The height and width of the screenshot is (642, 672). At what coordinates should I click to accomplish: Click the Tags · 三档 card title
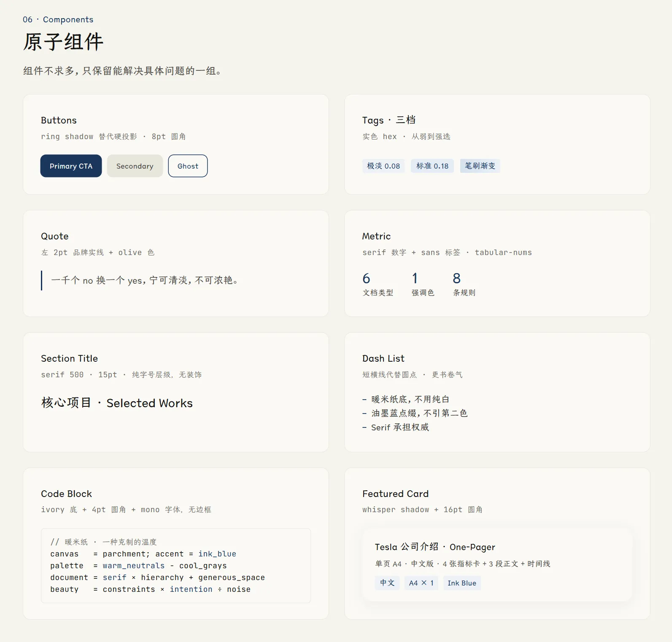[x=389, y=120]
